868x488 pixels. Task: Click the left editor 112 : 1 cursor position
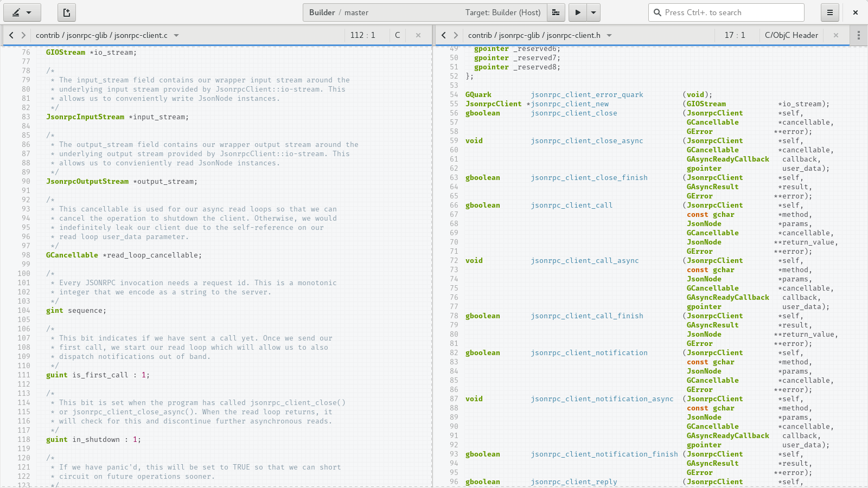click(x=363, y=35)
